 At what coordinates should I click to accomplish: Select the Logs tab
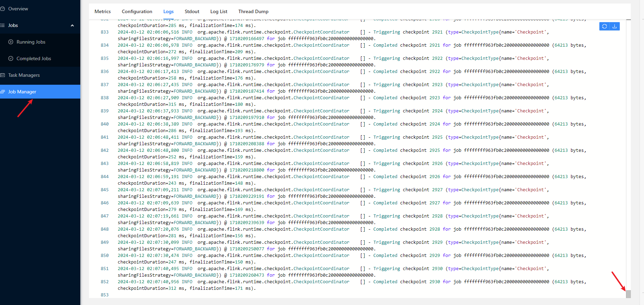169,11
